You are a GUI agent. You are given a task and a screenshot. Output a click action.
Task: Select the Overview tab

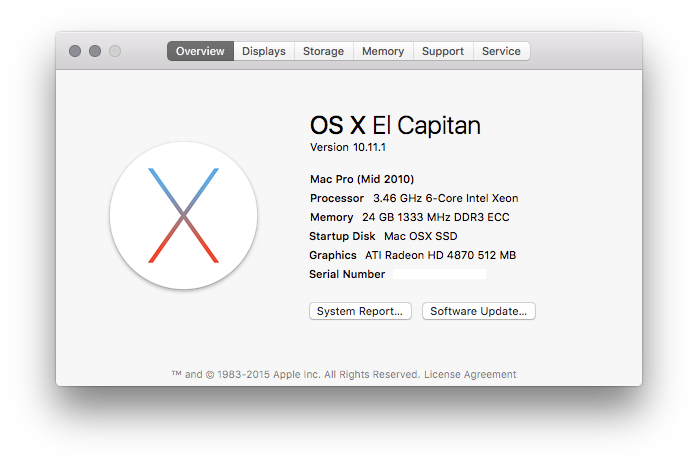[200, 51]
